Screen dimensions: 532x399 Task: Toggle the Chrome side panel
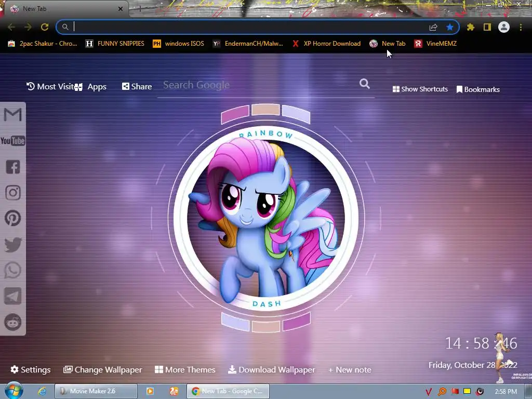point(487,27)
